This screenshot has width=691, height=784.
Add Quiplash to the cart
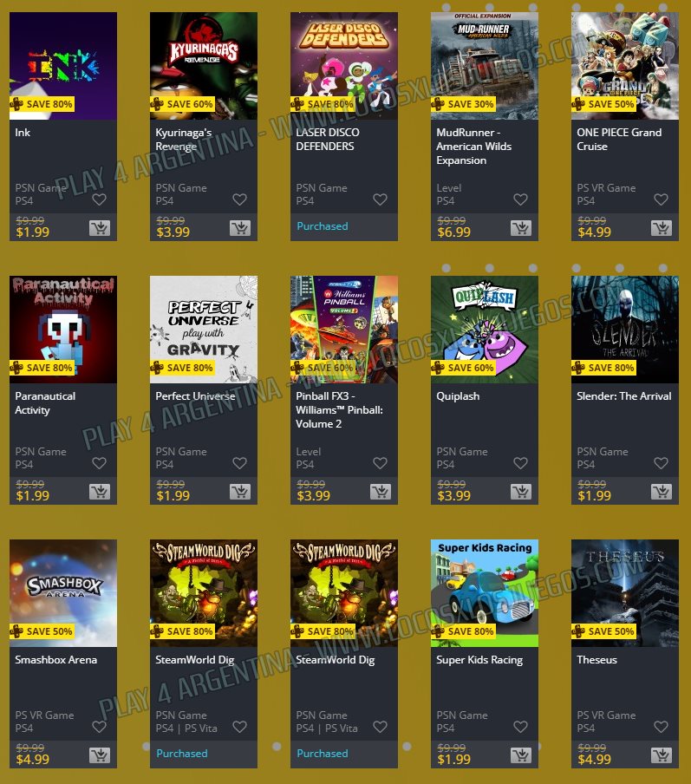pos(521,492)
